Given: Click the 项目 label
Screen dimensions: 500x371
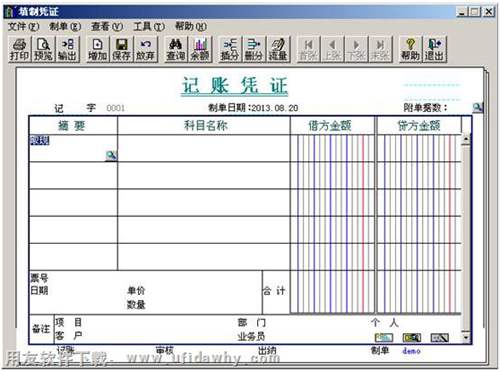Looking at the screenshot, I should [x=69, y=322].
